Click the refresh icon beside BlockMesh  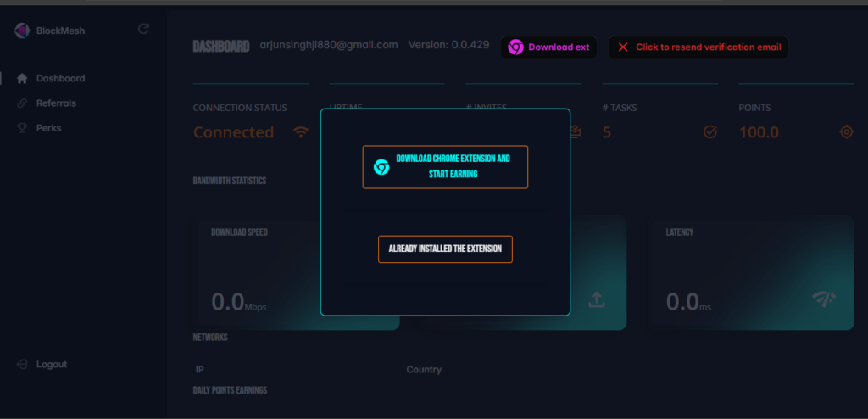pos(143,29)
